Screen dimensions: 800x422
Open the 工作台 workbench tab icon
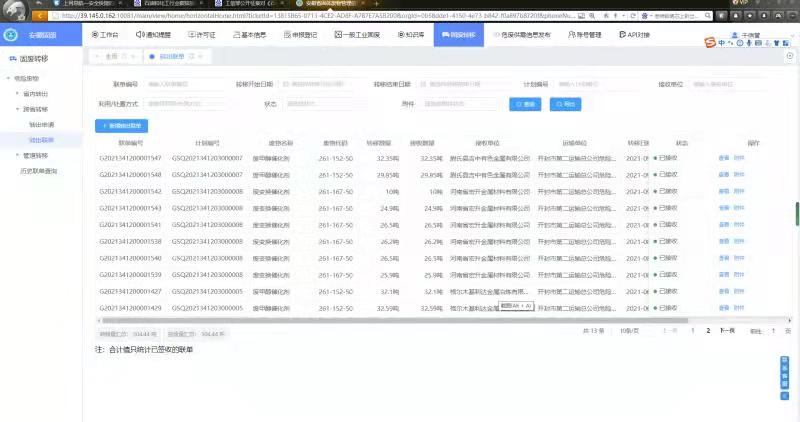tap(96, 34)
